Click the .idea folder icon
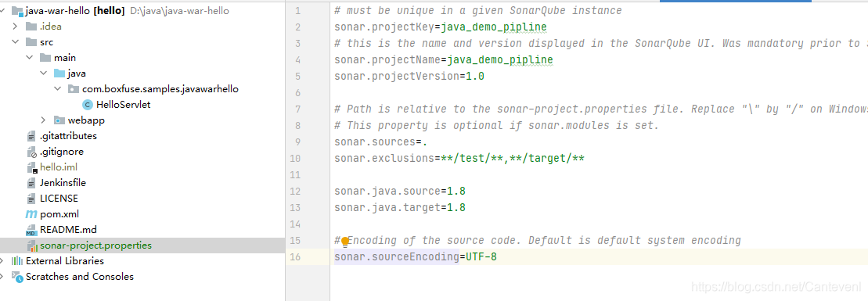This screenshot has width=868, height=301. 31,27
